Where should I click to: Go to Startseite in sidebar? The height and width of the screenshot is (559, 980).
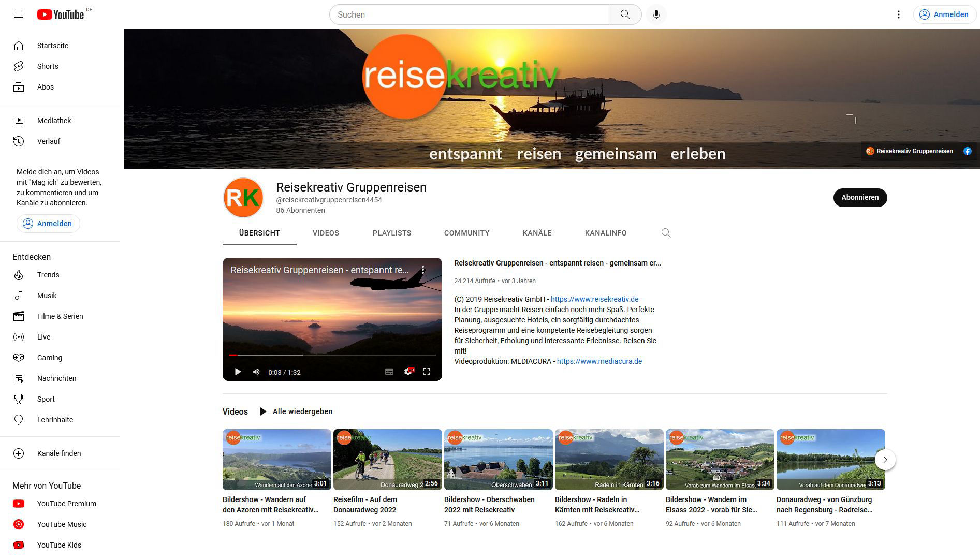click(60, 46)
